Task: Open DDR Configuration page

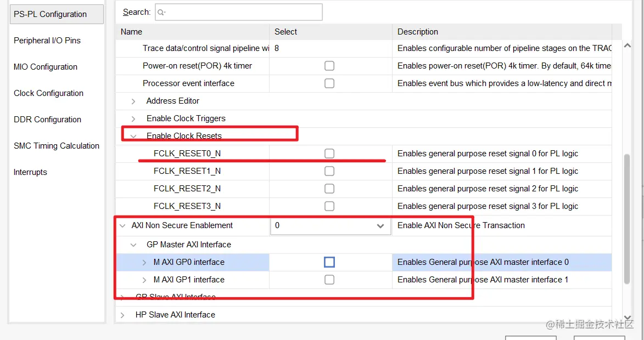Action: [x=47, y=120]
